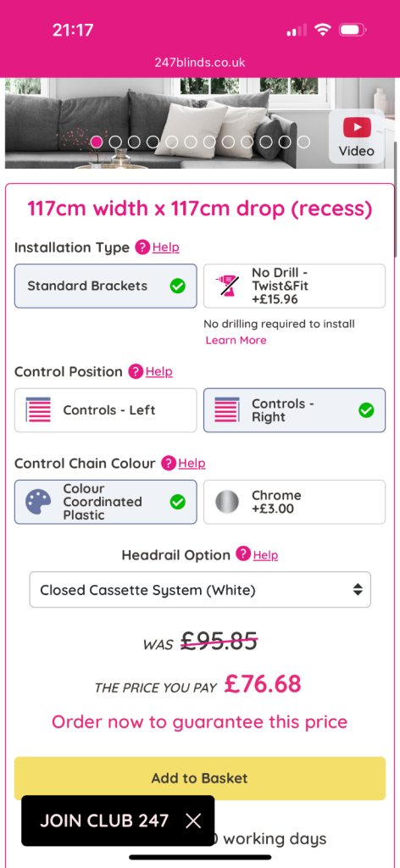Select the No Drill Twist&Fit option
400x868 pixels.
[294, 286]
